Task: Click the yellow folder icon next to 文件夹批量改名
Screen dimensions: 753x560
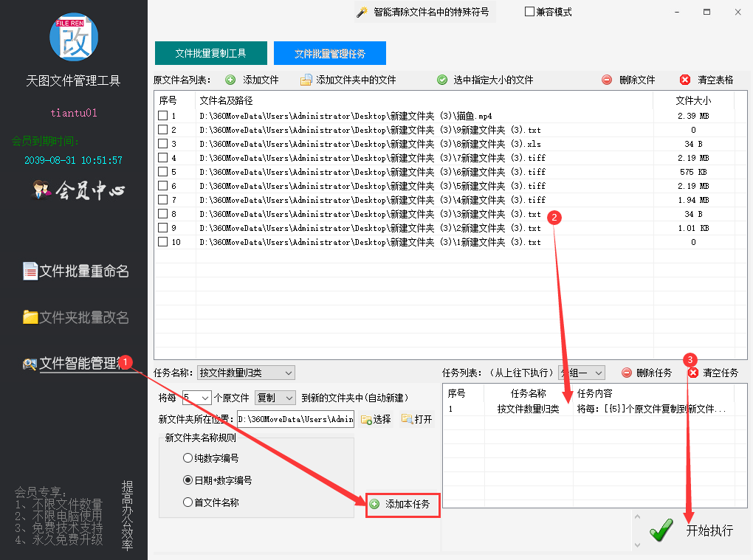Action: click(30, 317)
